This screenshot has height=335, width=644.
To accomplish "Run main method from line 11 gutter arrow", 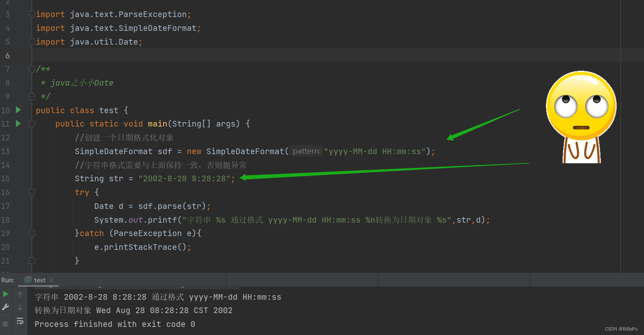I will (18, 123).
